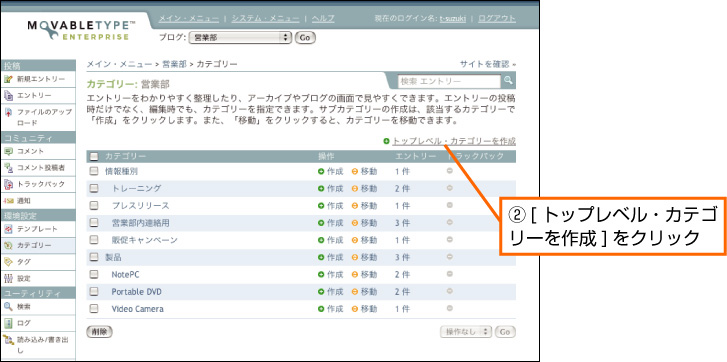Open the ブログ selector dropdown showing 営業部

click(240, 38)
